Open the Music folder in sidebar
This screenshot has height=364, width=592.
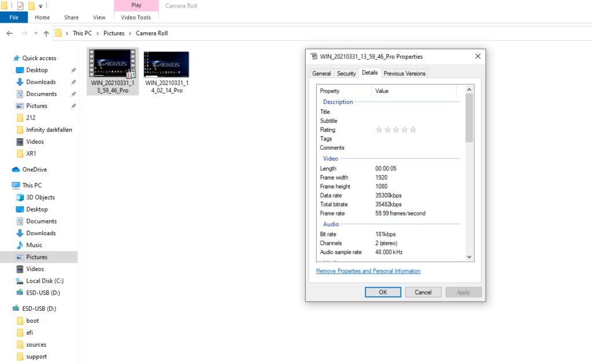[x=34, y=245]
